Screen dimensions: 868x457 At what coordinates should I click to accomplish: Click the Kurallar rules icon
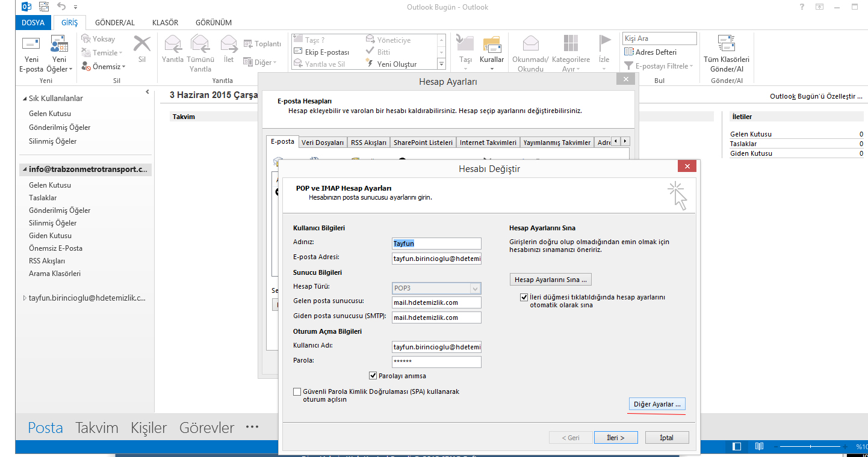pyautogui.click(x=492, y=44)
